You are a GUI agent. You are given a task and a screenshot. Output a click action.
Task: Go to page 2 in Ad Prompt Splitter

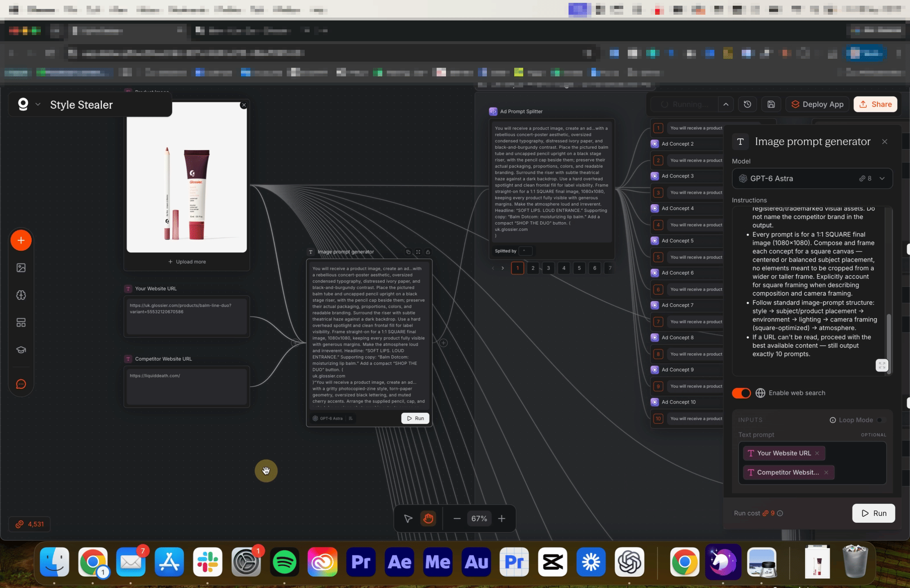pyautogui.click(x=533, y=268)
